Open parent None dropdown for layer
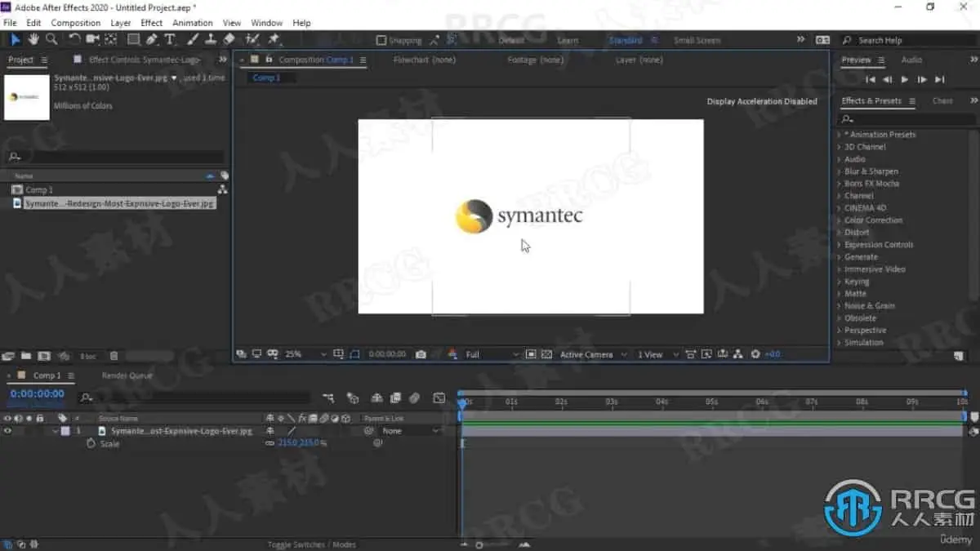The height and width of the screenshot is (551, 980). 410,431
